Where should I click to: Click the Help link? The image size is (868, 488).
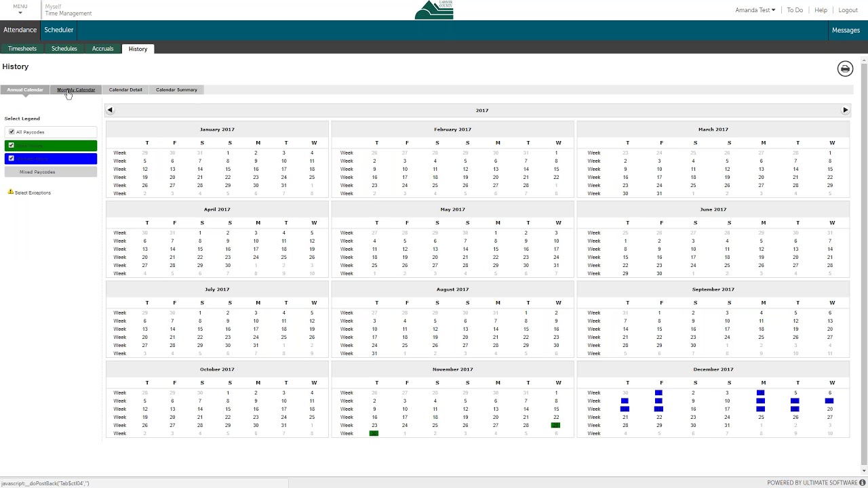821,10
